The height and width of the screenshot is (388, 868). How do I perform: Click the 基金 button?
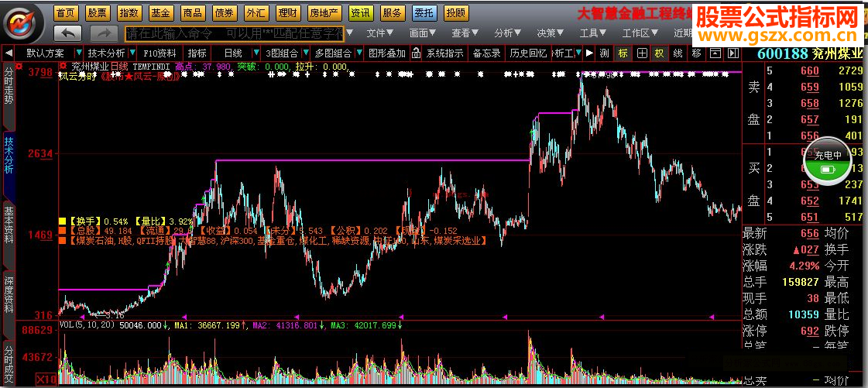(161, 12)
